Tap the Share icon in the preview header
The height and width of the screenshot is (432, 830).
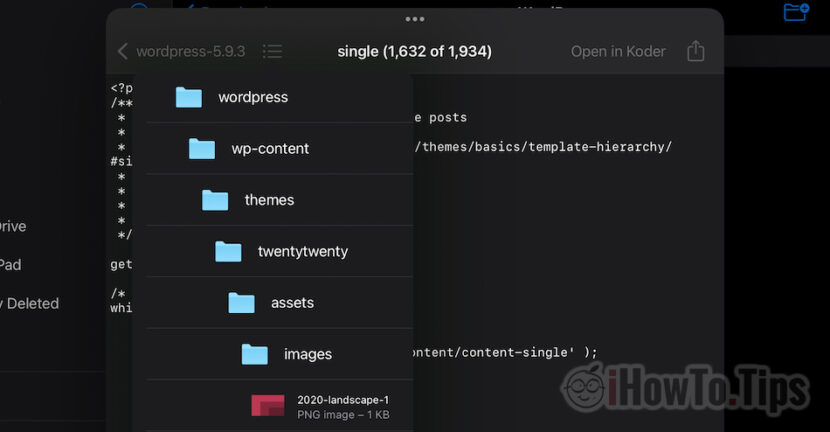696,51
